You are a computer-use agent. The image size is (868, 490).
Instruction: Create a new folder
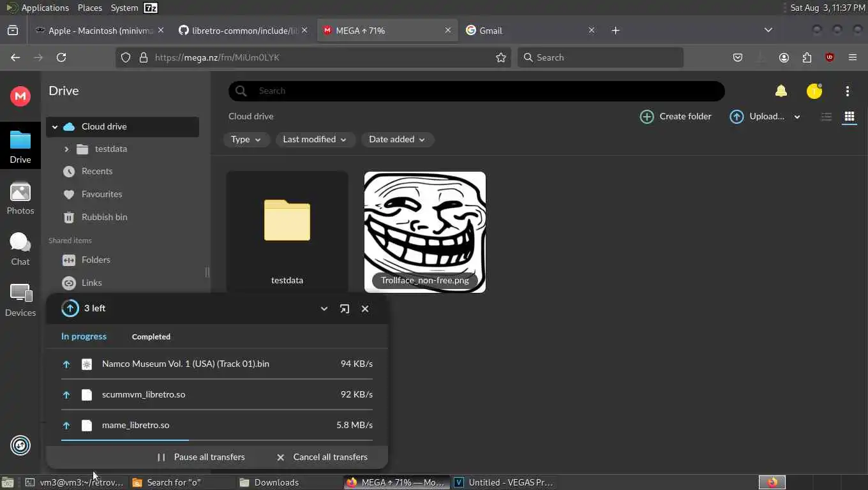676,117
